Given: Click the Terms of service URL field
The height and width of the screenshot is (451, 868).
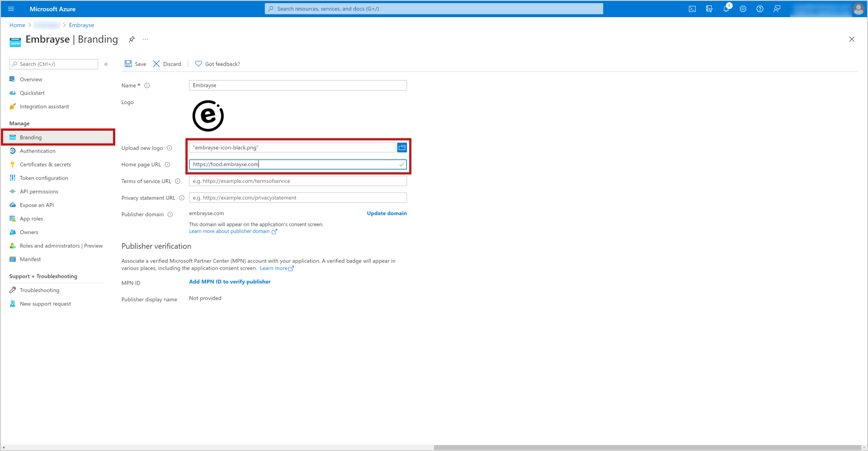Looking at the screenshot, I should (297, 181).
